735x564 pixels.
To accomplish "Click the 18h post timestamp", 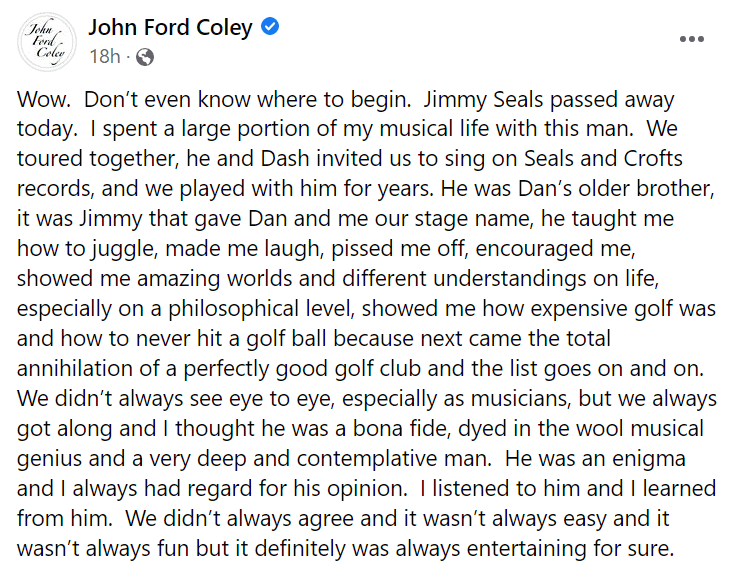I will point(104,57).
